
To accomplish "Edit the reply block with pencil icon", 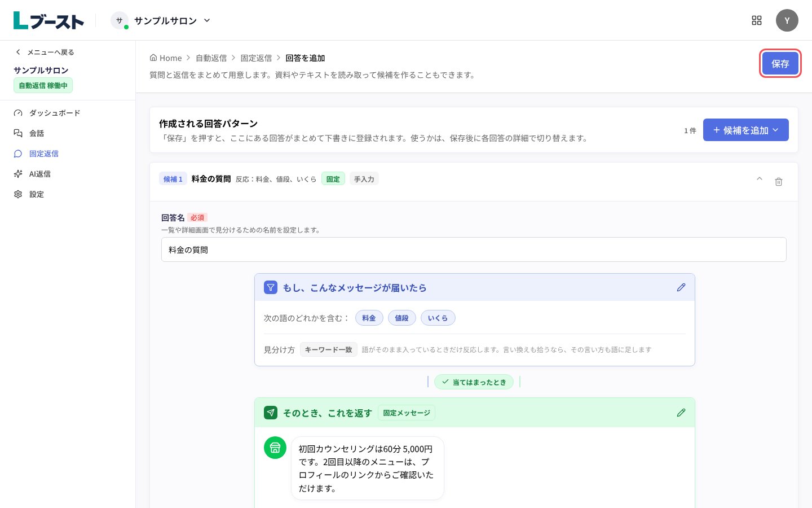I will [681, 413].
